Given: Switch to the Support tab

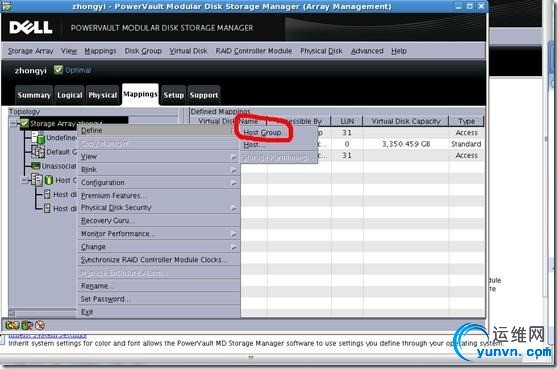Looking at the screenshot, I should (x=204, y=95).
